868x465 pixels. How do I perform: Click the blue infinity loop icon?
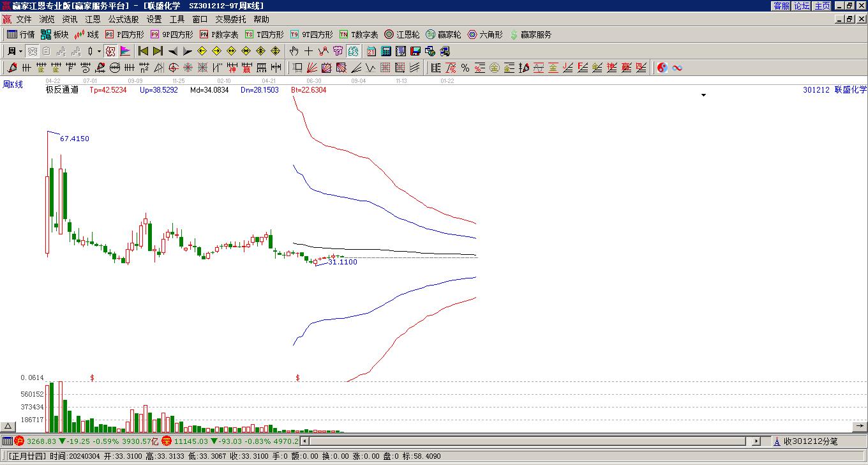[x=677, y=68]
